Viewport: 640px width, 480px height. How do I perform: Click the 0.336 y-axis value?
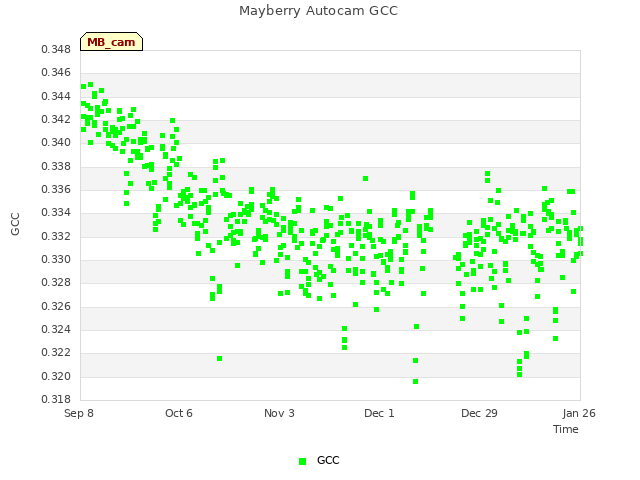click(x=56, y=189)
